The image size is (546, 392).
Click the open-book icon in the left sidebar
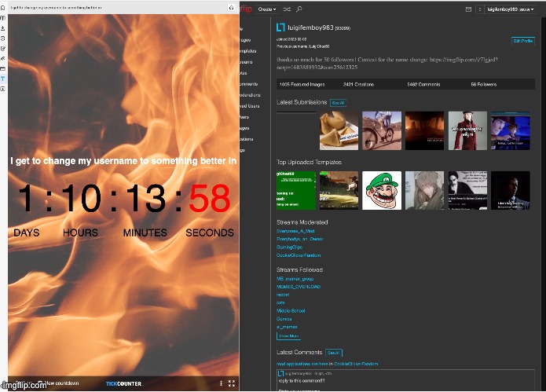3,18
